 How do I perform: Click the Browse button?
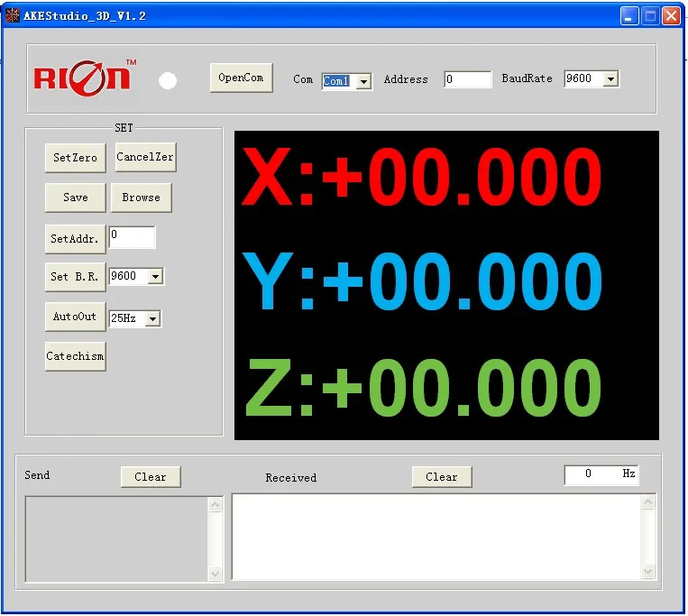(x=141, y=198)
